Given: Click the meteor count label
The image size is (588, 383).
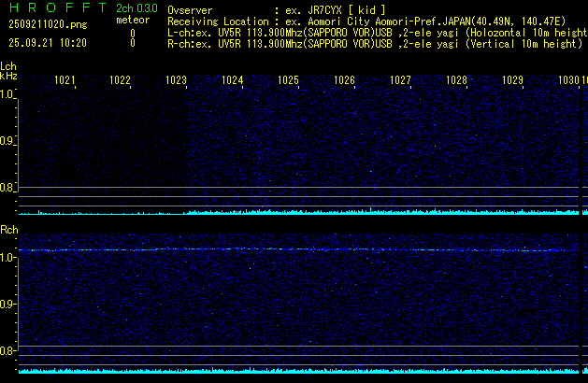Looking at the screenshot, I should click(132, 20).
